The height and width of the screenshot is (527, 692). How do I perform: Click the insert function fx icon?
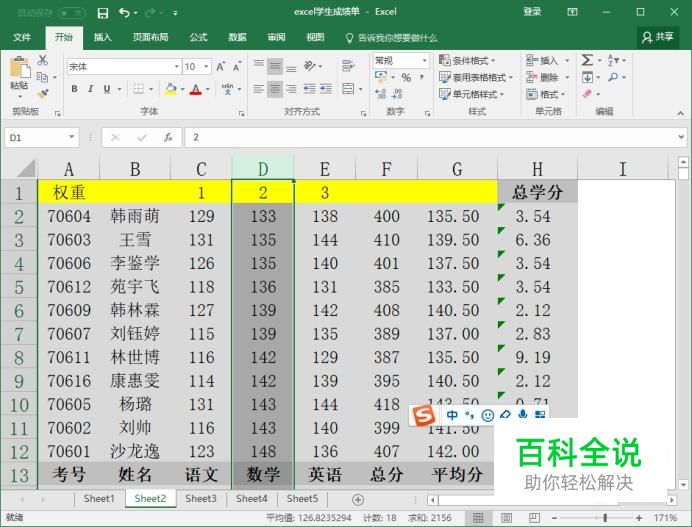coord(168,138)
